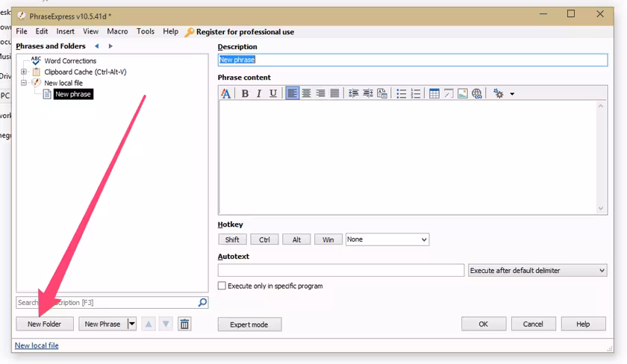Toggle the Ctrl hotkey modifier

264,239
